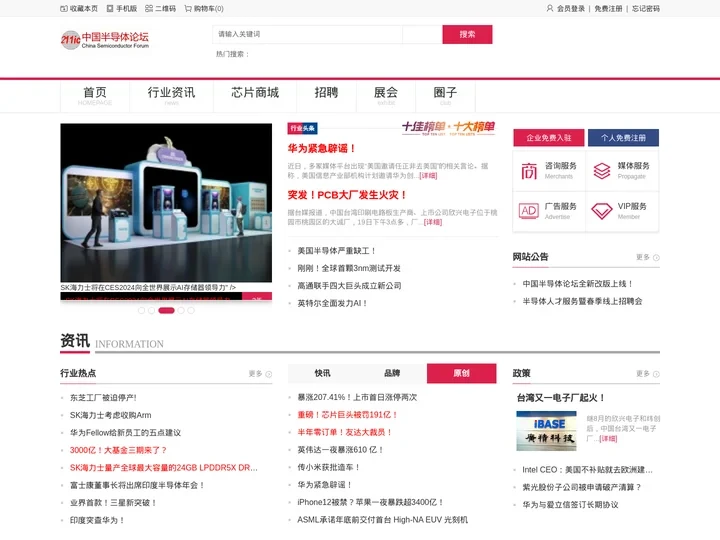Select the fourth carousel dot
720x540 pixels.
[181, 311]
